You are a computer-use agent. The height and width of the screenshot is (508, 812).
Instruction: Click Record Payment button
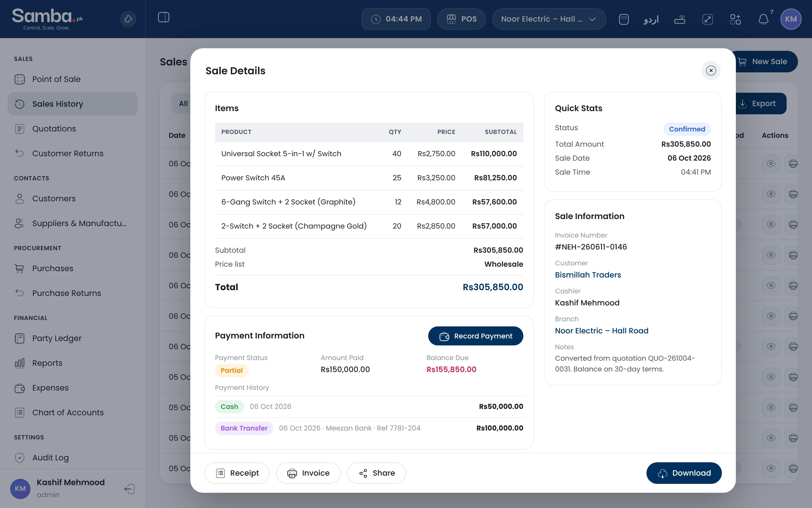[x=475, y=336]
